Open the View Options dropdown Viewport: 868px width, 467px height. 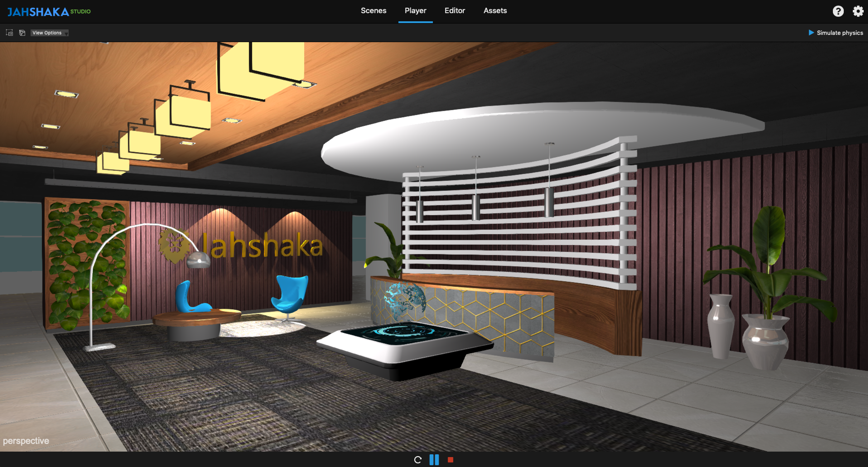(x=50, y=33)
